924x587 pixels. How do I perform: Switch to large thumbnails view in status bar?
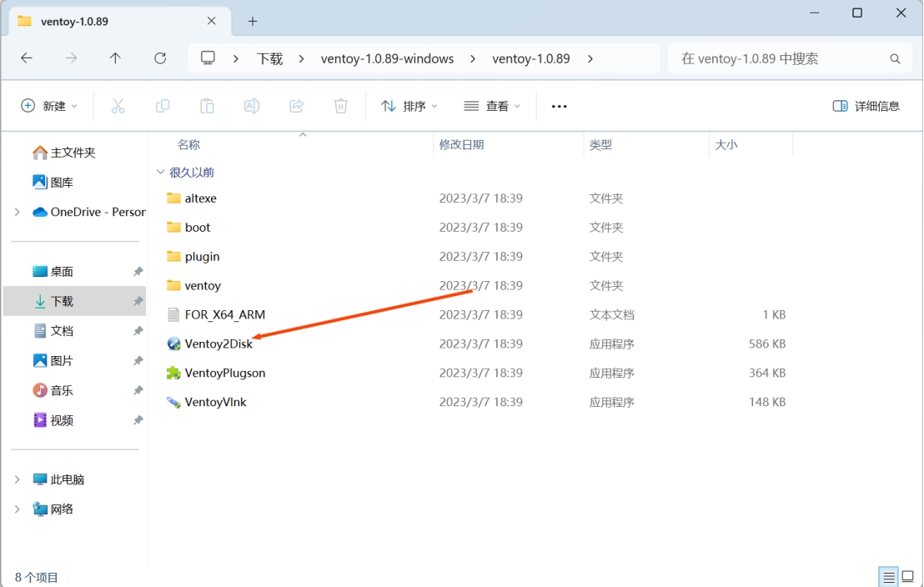(909, 577)
